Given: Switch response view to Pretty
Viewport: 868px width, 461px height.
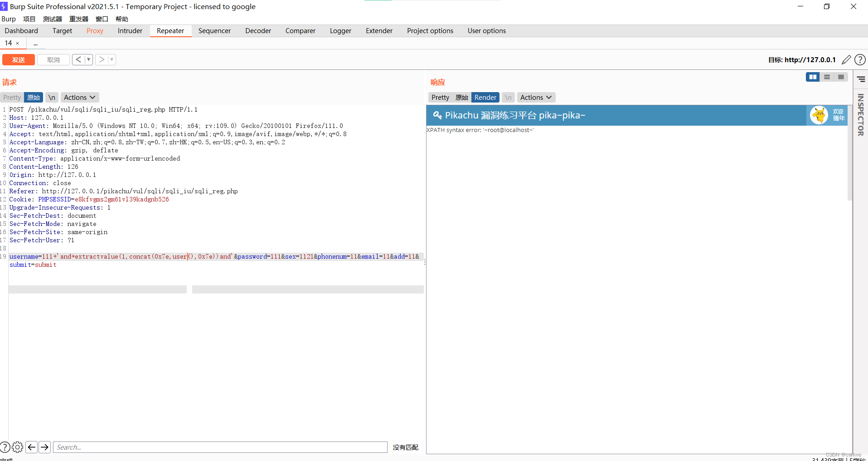Looking at the screenshot, I should click(440, 98).
